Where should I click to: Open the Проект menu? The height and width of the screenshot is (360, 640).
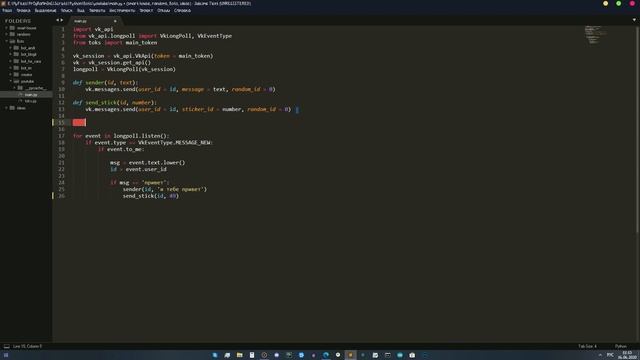(x=146, y=11)
